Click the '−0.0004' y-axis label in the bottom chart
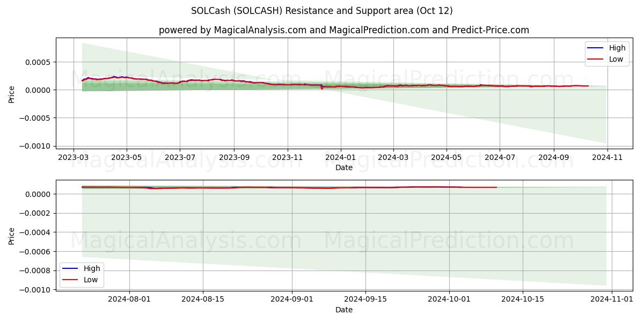This screenshot has width=644, height=322. [x=36, y=232]
